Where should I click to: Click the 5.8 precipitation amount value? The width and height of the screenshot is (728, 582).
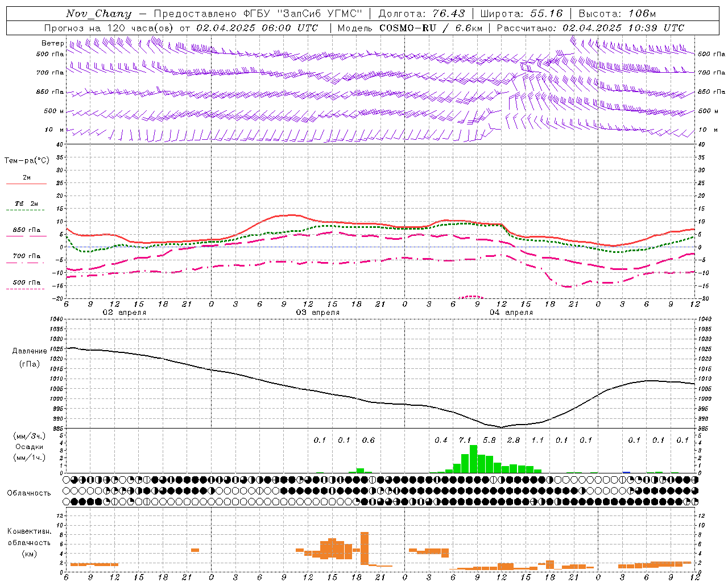tap(489, 440)
